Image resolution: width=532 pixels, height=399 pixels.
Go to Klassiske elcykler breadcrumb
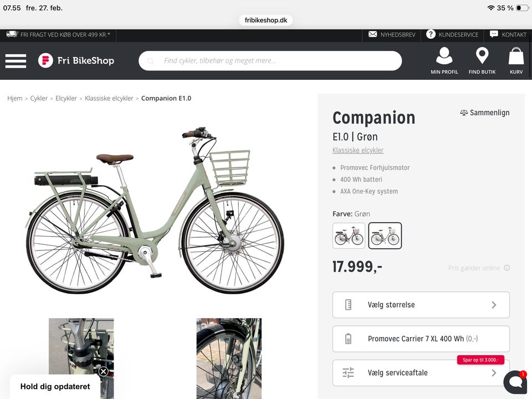coord(109,98)
